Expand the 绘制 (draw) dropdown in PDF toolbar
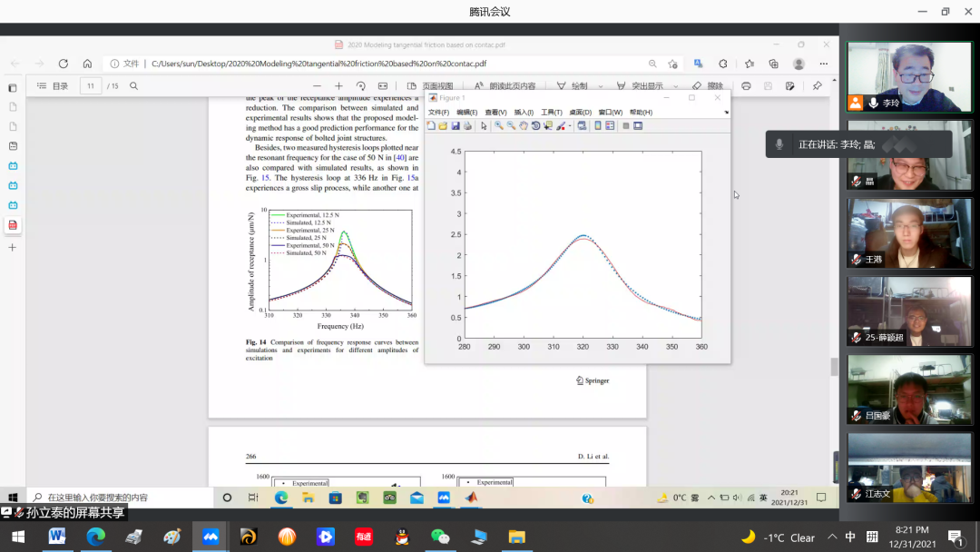This screenshot has height=552, width=980. pyautogui.click(x=601, y=86)
